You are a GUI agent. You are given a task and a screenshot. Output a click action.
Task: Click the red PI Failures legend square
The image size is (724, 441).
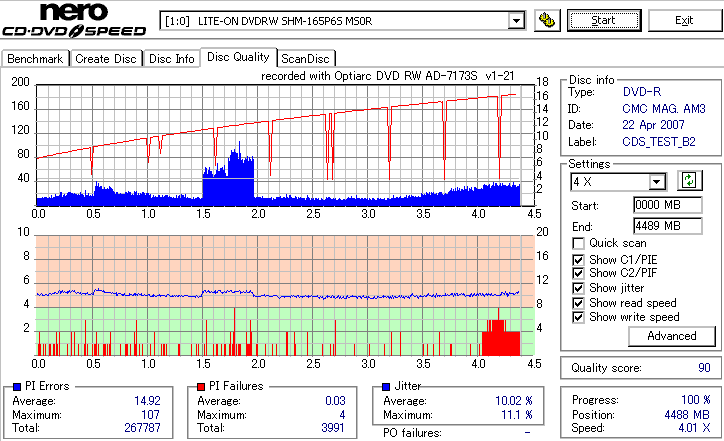(x=201, y=387)
